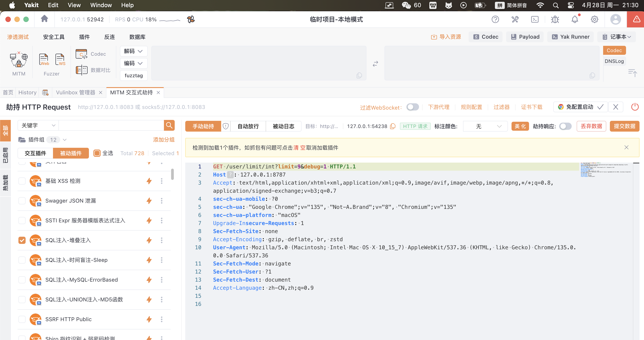This screenshot has height=340, width=644.
Task: Click the red power icon to stop hijacking
Action: [635, 107]
